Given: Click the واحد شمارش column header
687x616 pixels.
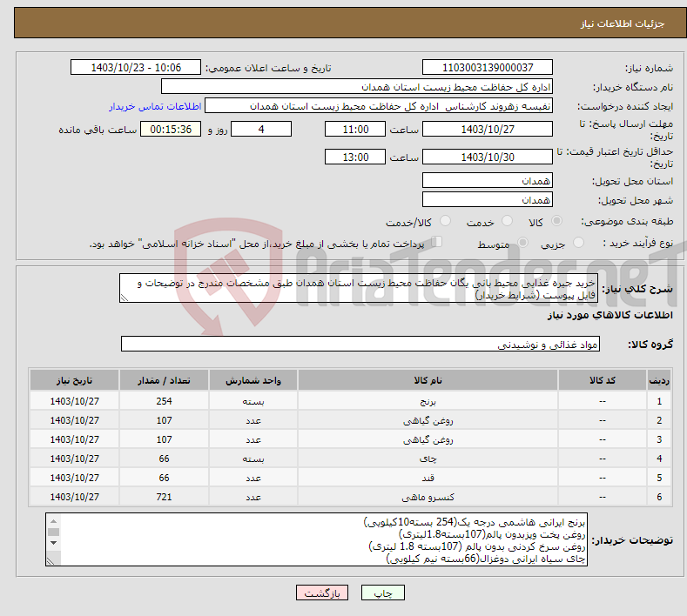Looking at the screenshot, I should [x=253, y=380].
